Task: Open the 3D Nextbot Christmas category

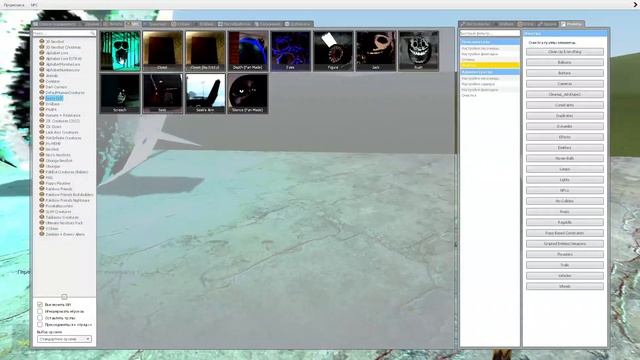Action: (x=63, y=47)
